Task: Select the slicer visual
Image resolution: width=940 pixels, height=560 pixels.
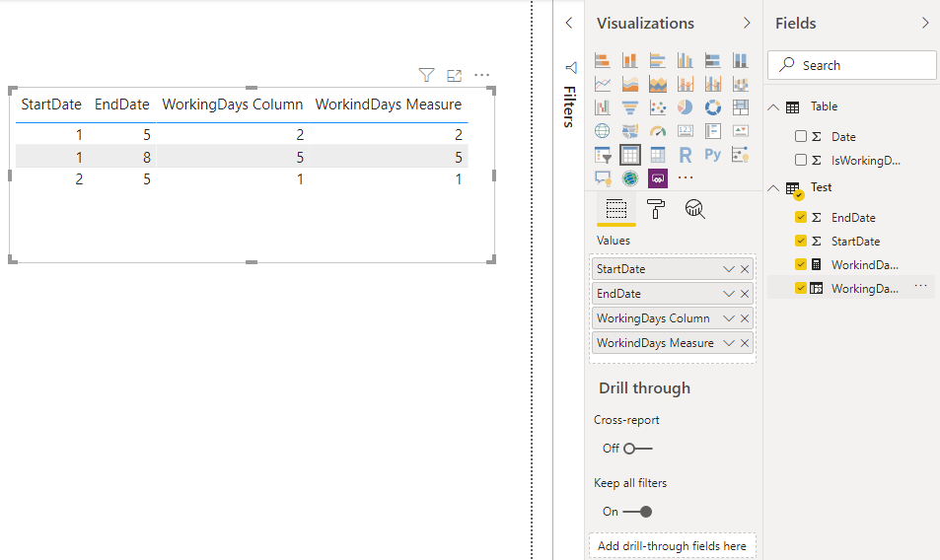Action: click(x=602, y=155)
